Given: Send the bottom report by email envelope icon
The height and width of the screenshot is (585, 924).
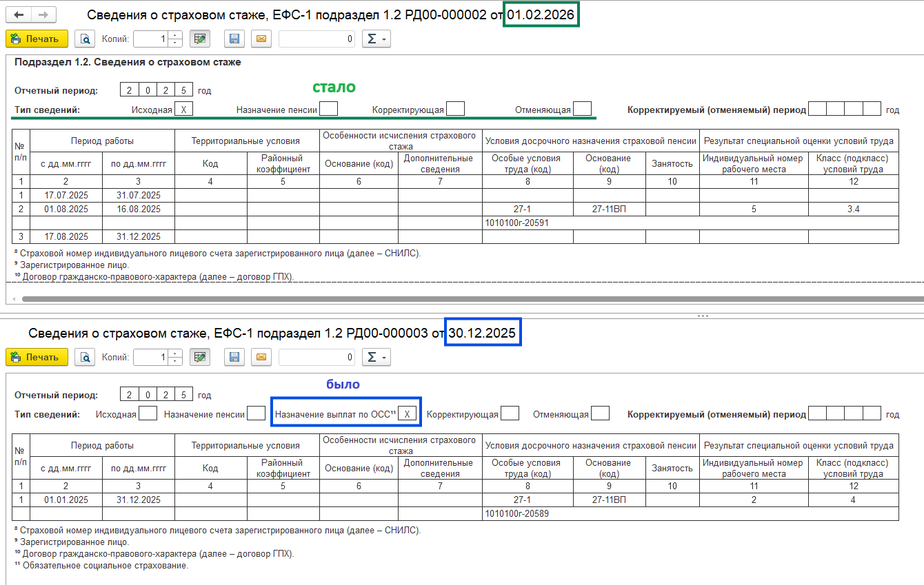Looking at the screenshot, I should coord(261,357).
